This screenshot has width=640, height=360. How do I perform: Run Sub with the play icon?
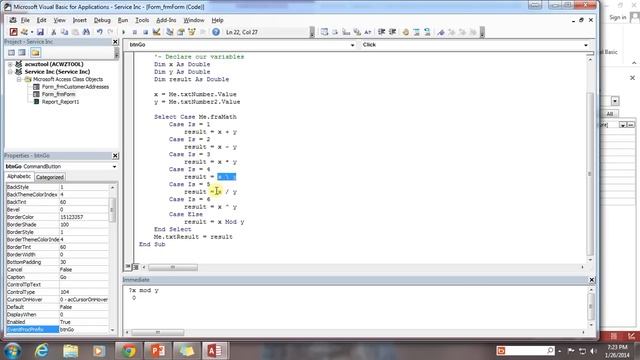click(124, 32)
